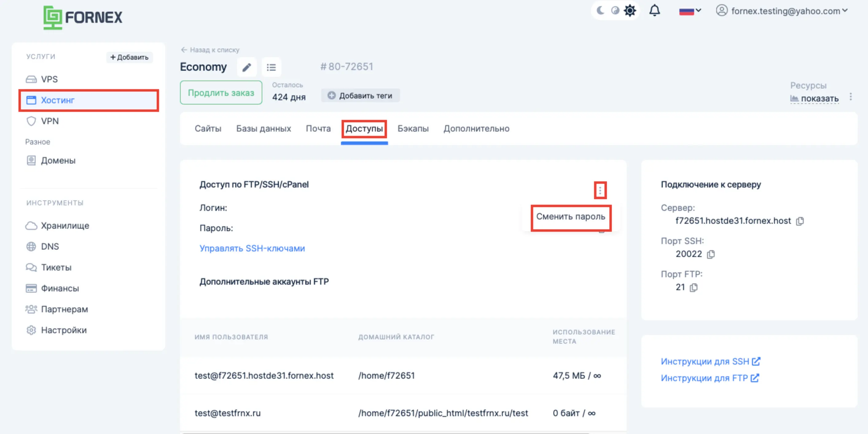Image resolution: width=868 pixels, height=434 pixels.
Task: Open the language flag dropdown
Action: pos(690,11)
